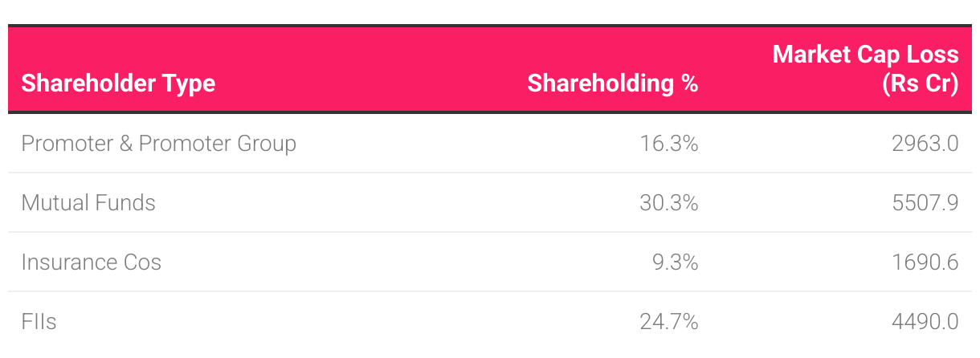Click blank middle area of Insurance Cos row
Viewport: 980px width, 358px height.
(x=402, y=262)
